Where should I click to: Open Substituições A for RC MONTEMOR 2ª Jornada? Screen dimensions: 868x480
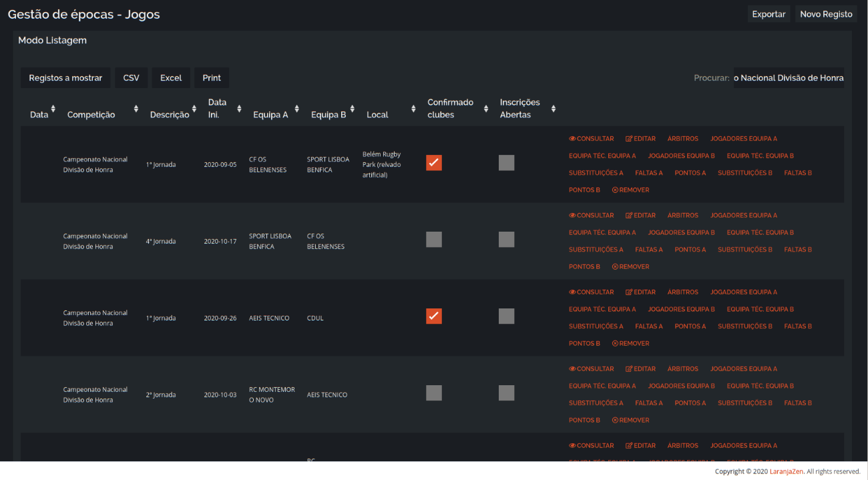click(596, 403)
